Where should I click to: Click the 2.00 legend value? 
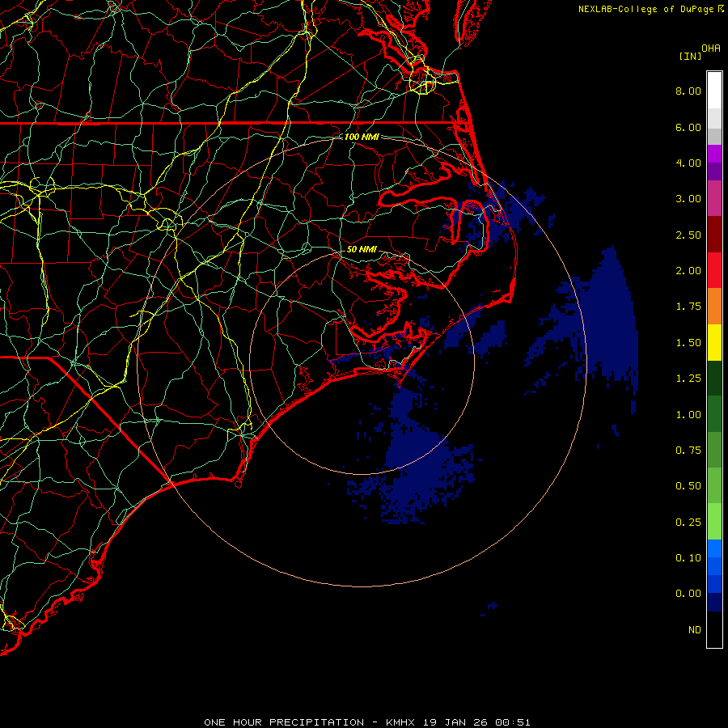(x=688, y=271)
